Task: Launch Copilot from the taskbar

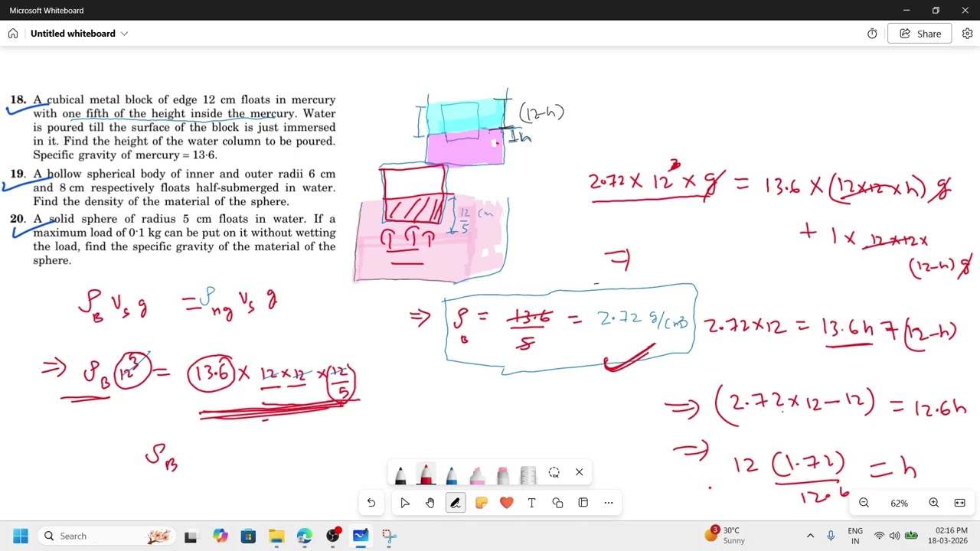Action: 220,536
